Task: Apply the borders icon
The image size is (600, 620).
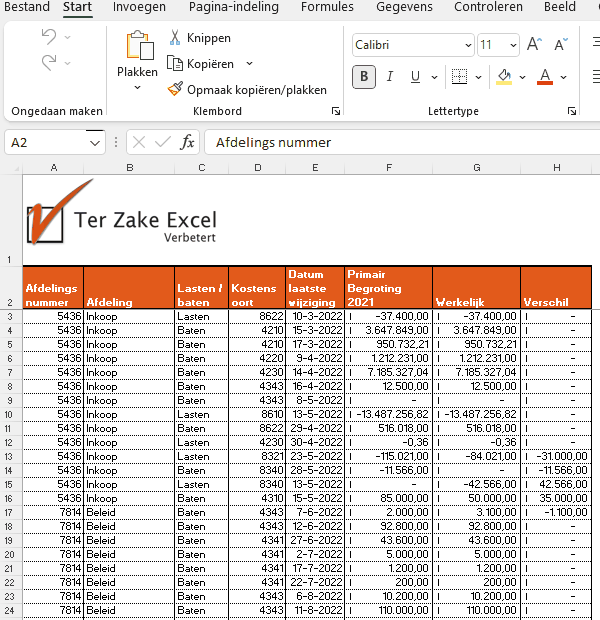Action: 459,77
